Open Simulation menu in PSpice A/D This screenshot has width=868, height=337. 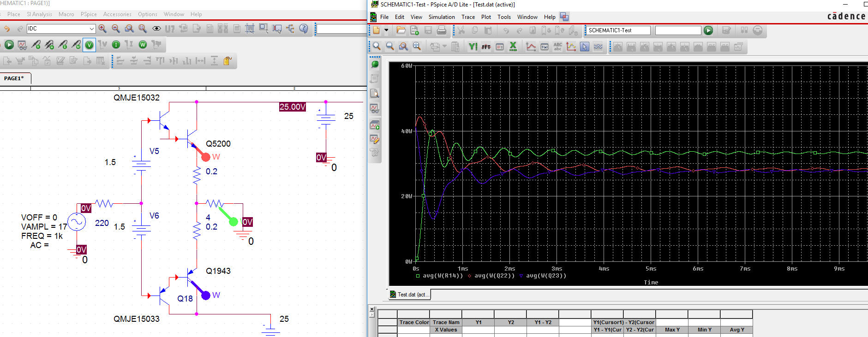coord(442,17)
